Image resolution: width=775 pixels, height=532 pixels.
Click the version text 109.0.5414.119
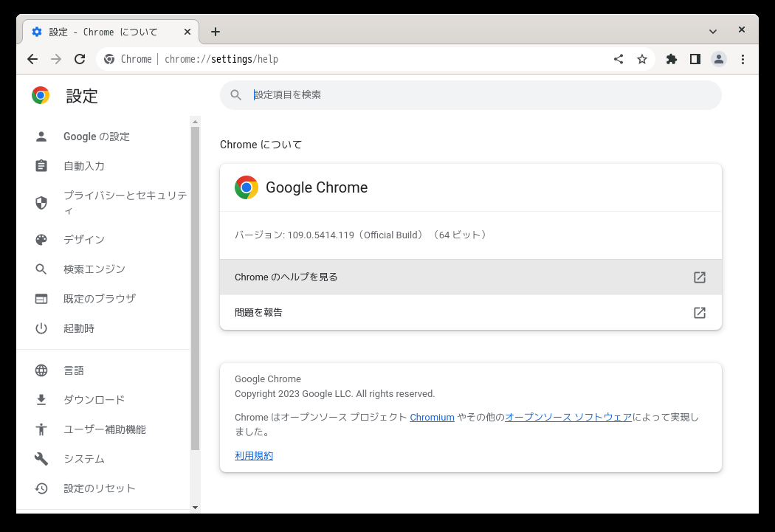click(321, 235)
